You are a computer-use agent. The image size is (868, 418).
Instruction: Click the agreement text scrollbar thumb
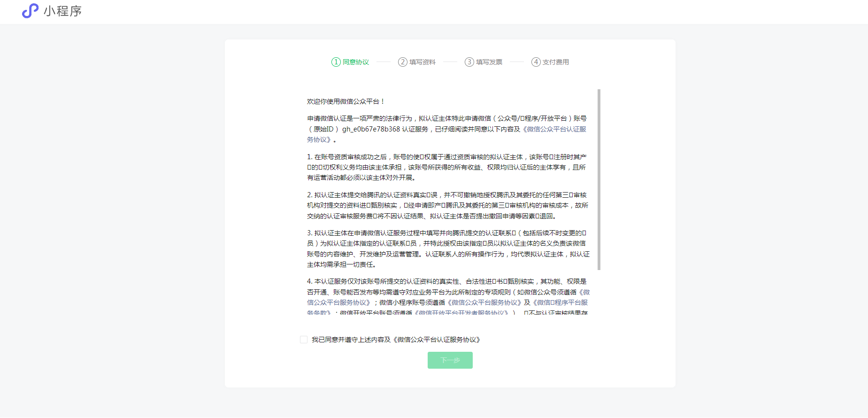point(599,179)
